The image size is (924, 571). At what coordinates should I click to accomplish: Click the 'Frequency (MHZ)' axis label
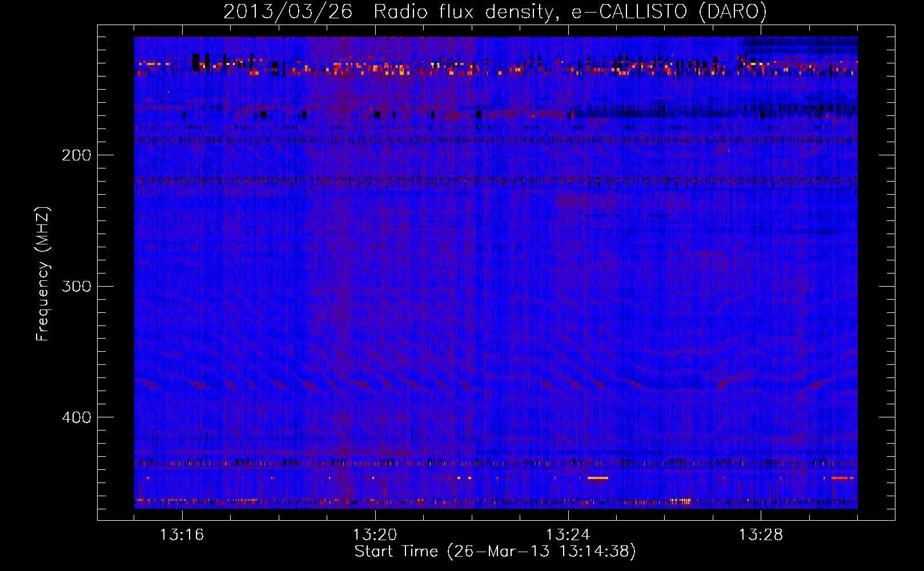tap(43, 274)
